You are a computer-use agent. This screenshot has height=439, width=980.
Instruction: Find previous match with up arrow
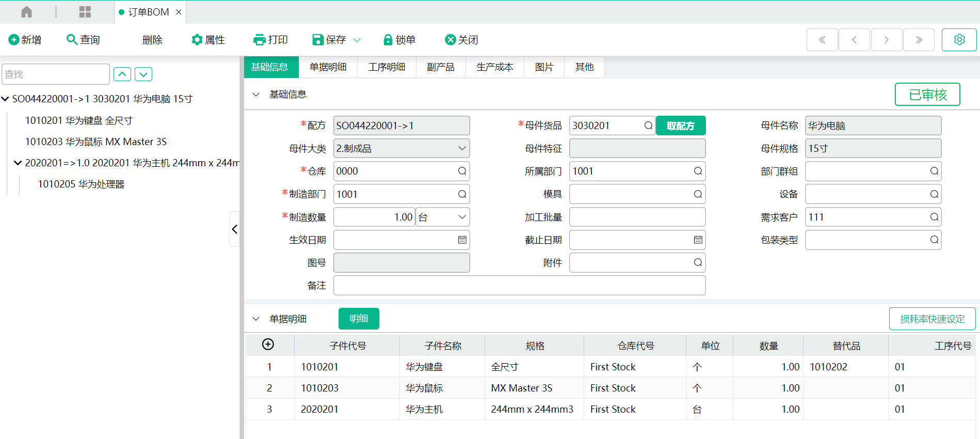point(122,74)
